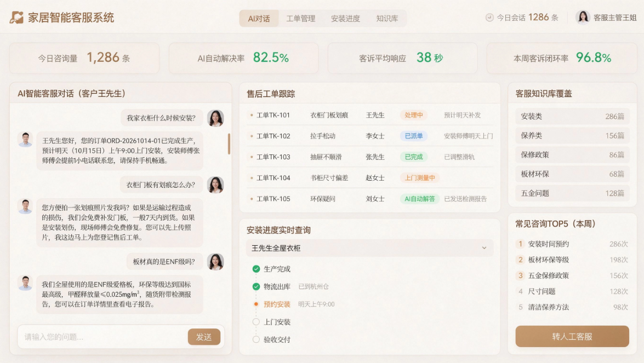Open the 客服主管王姐 profile avatar
The width and height of the screenshot is (644, 363).
pos(583,18)
